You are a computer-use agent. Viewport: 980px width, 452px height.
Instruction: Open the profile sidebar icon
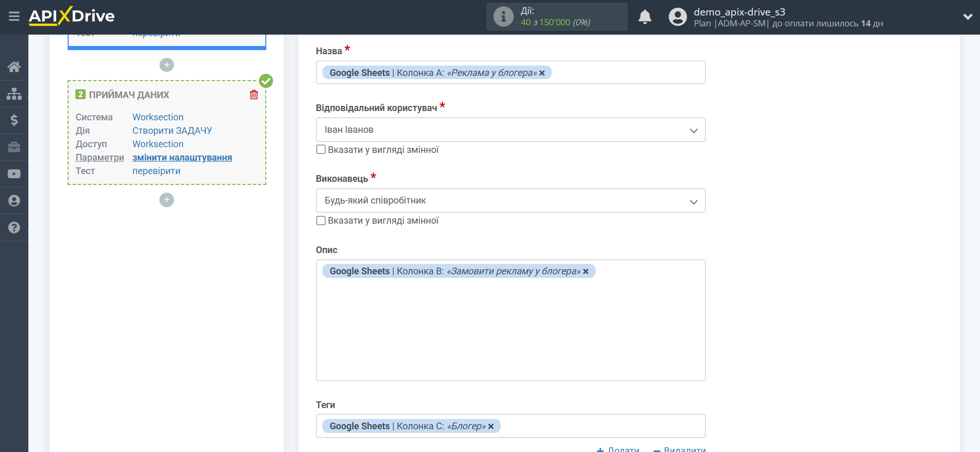tap(14, 201)
